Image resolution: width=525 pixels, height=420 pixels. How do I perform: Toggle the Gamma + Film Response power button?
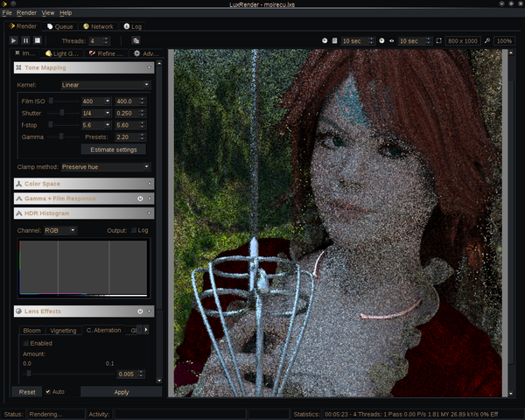(140, 199)
